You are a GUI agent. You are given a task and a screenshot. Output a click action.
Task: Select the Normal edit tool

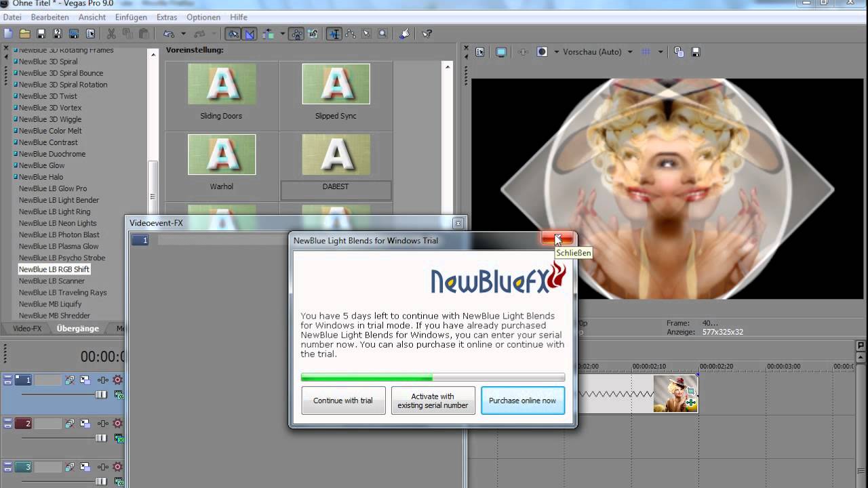[334, 34]
